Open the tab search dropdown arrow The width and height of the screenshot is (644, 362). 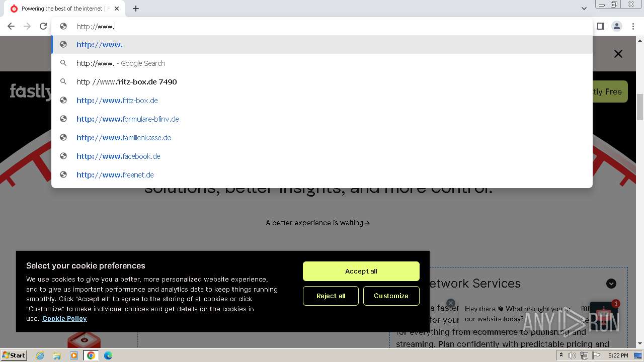point(584,9)
